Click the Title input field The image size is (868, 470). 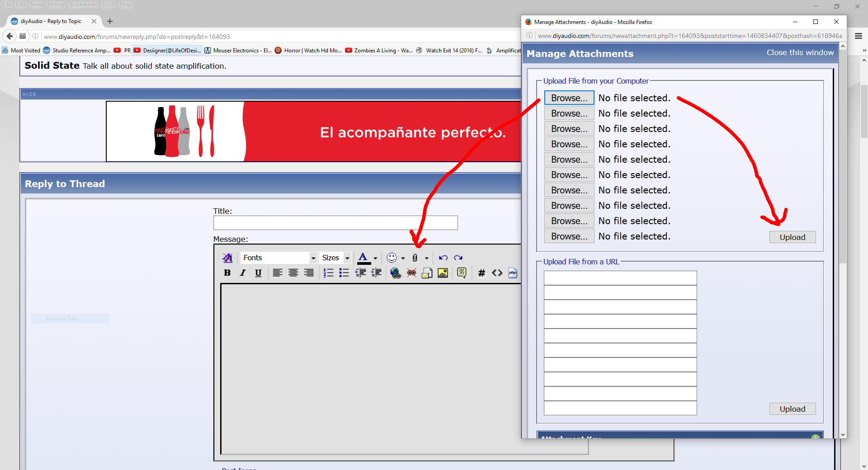[x=335, y=223]
